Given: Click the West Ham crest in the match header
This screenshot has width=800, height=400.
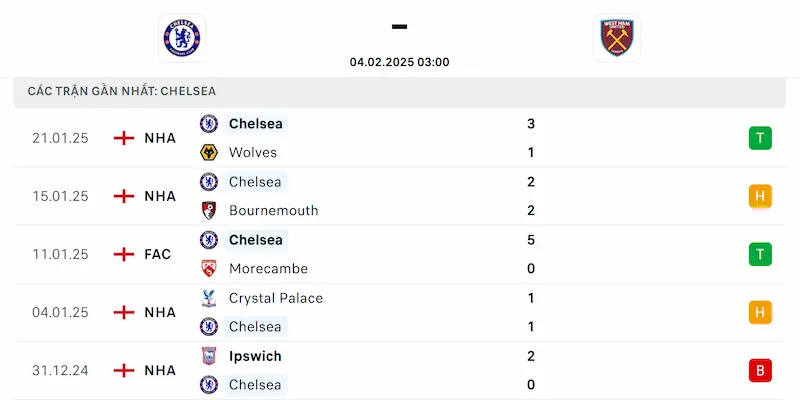Looking at the screenshot, I should (x=616, y=38).
